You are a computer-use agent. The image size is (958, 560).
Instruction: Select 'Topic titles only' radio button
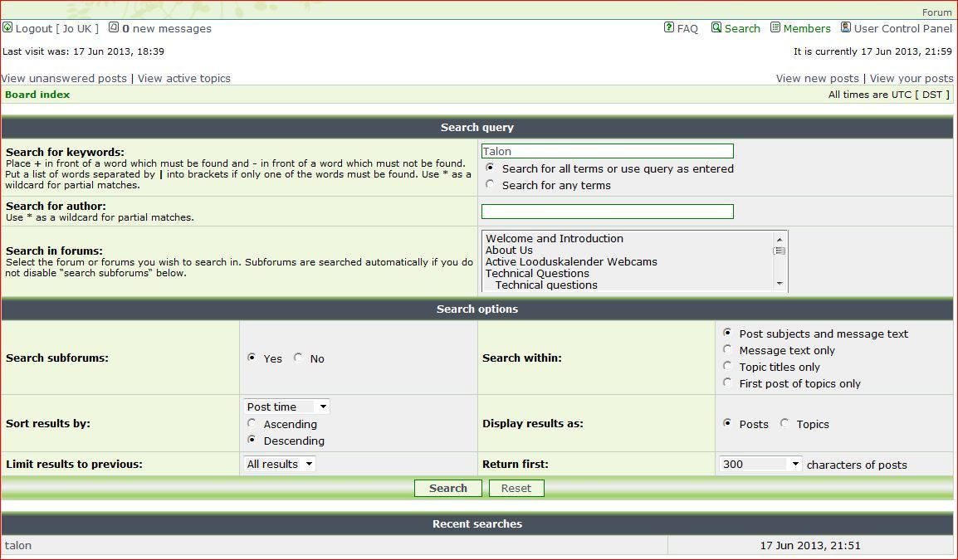[727, 366]
